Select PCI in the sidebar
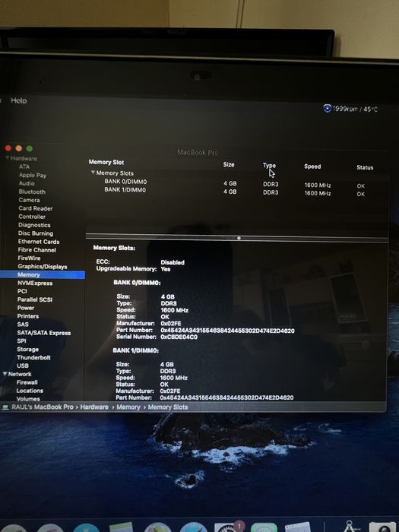Image resolution: width=399 pixels, height=532 pixels. point(22,291)
